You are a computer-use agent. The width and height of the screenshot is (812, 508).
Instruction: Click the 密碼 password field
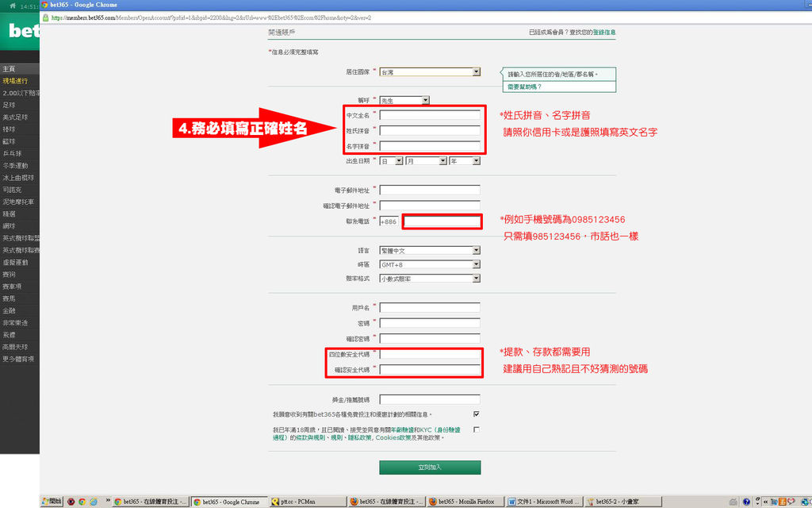pyautogui.click(x=429, y=323)
